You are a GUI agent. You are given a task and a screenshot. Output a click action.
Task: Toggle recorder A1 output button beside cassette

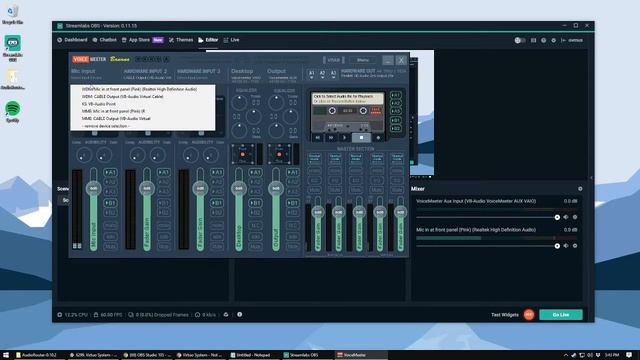tap(396, 95)
